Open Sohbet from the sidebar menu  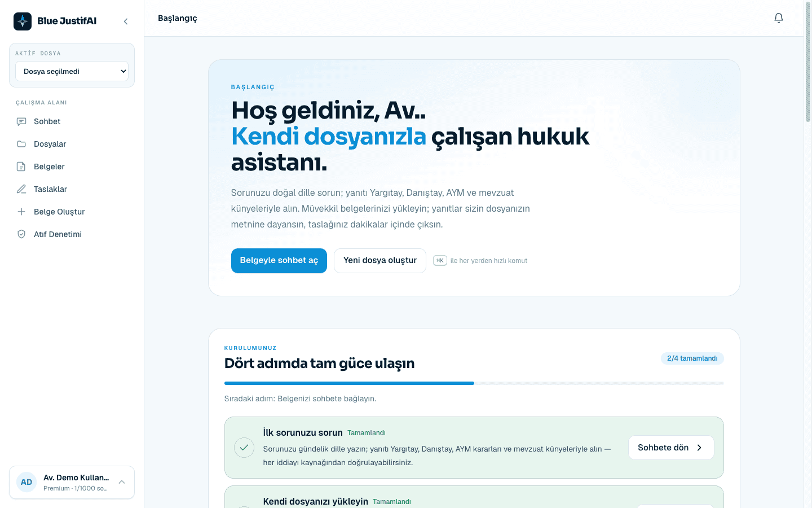(72, 121)
